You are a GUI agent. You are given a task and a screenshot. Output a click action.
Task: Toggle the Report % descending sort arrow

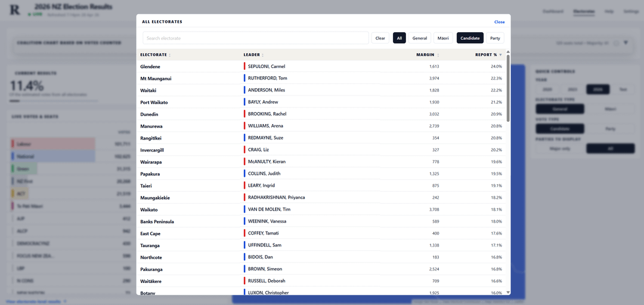[x=500, y=55]
